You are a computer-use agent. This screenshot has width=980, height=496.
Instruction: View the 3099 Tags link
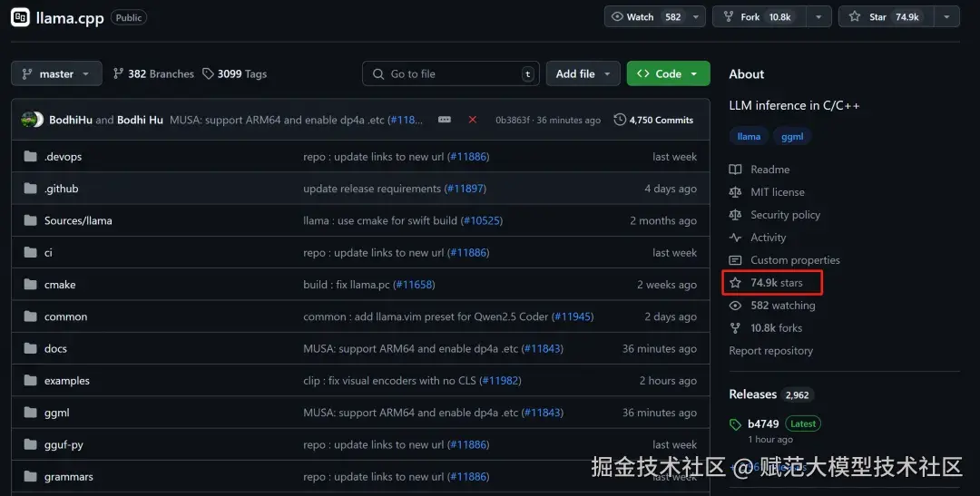pos(235,73)
